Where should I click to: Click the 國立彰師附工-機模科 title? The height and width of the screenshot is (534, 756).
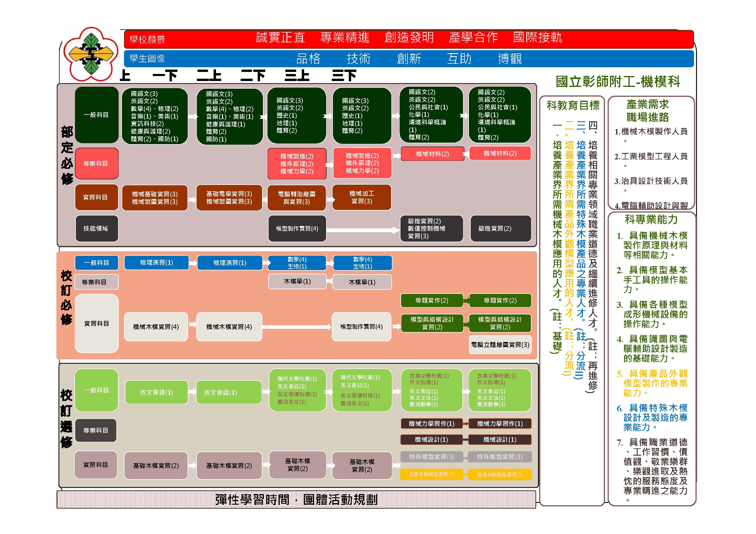(x=618, y=82)
